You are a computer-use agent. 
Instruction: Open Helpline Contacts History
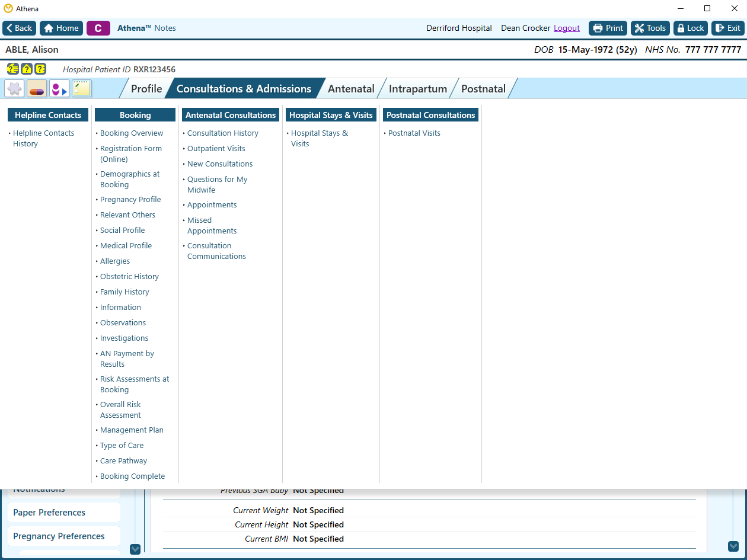coord(43,139)
